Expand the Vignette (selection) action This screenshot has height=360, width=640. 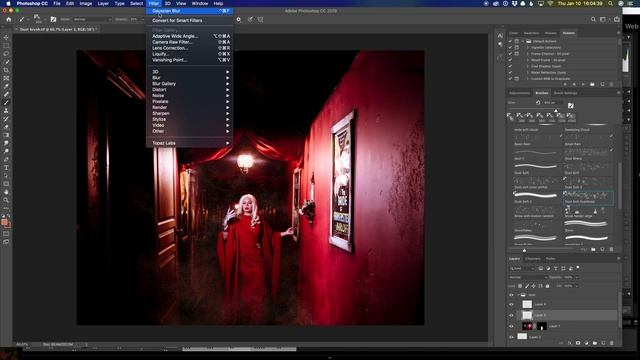[528, 47]
